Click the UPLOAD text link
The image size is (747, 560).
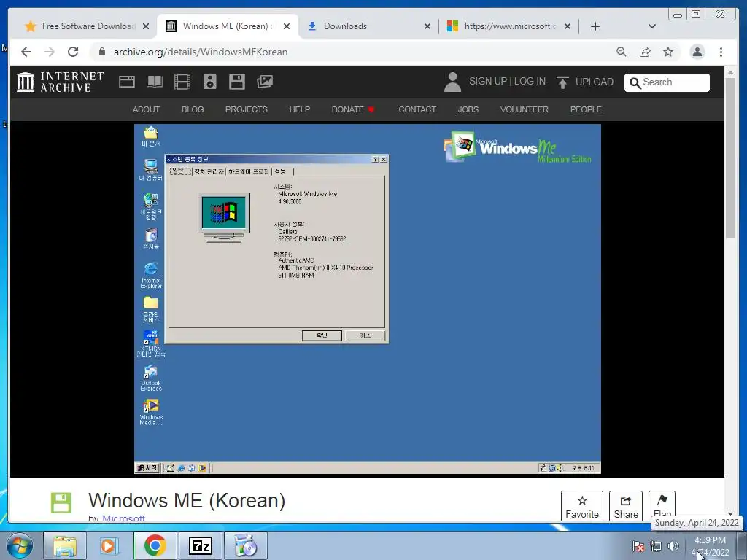[x=595, y=82]
